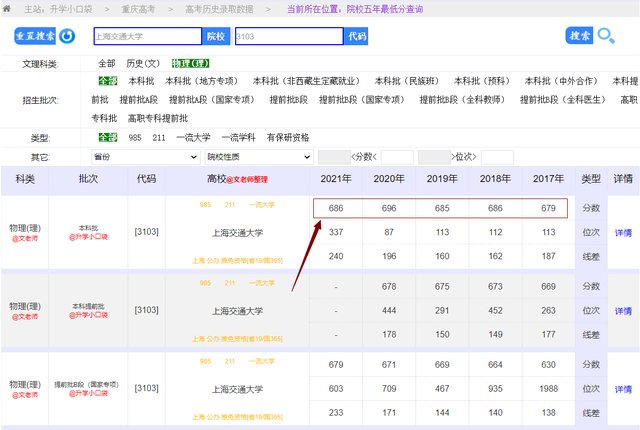Click the rank input before >位次>
Viewport: 640px width, 430px height.
pyautogui.click(x=434, y=157)
